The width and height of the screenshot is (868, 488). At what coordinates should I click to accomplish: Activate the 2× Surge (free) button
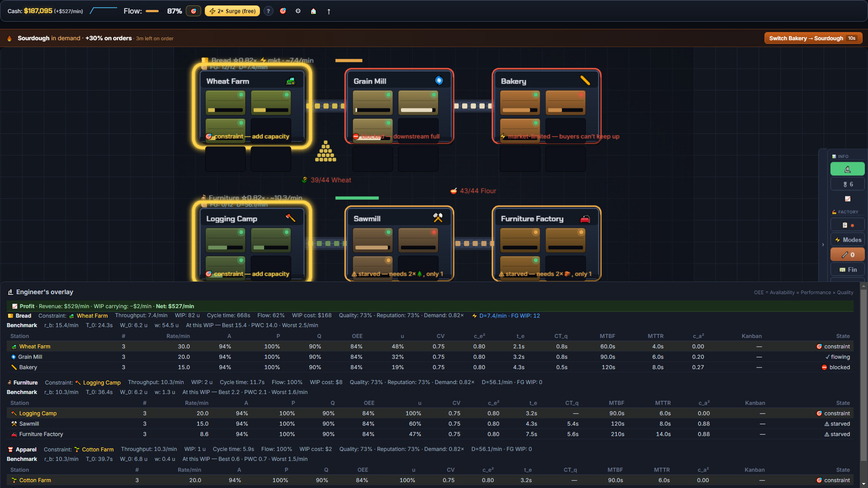[232, 11]
